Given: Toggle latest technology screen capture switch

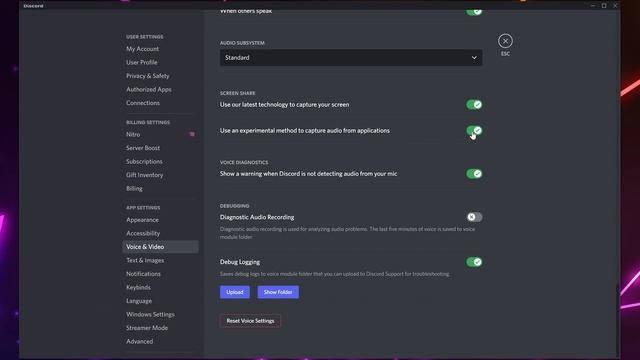Looking at the screenshot, I should (474, 105).
